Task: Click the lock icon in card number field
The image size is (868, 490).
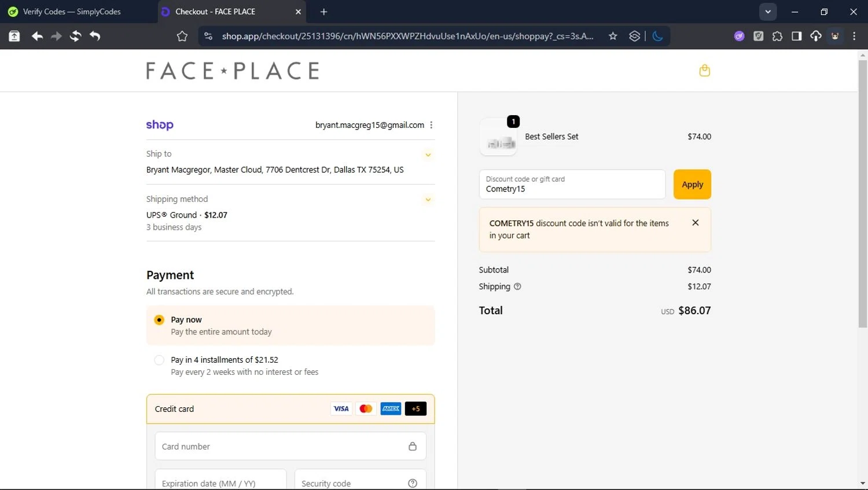Action: click(x=413, y=447)
